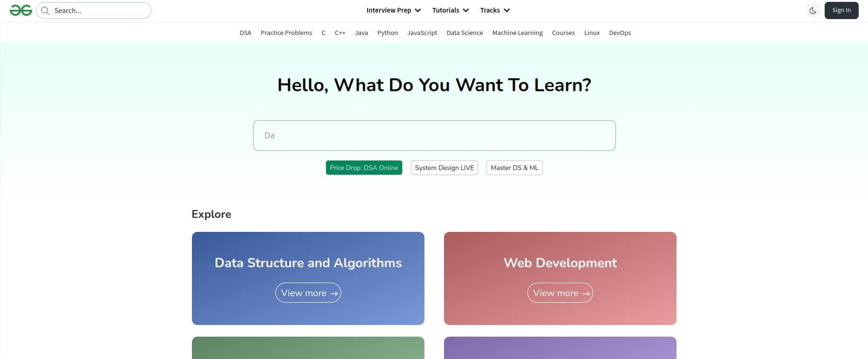Open the green explore card thumbnail

click(x=308, y=347)
